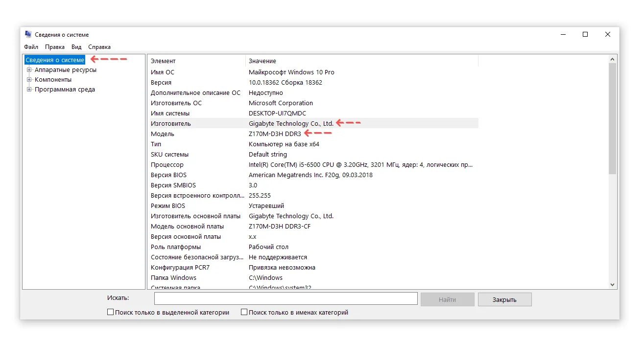This screenshot has height=342, width=644.
Task: Click value Z170M-D3H DDR3 in Модель row
Action: click(x=275, y=134)
